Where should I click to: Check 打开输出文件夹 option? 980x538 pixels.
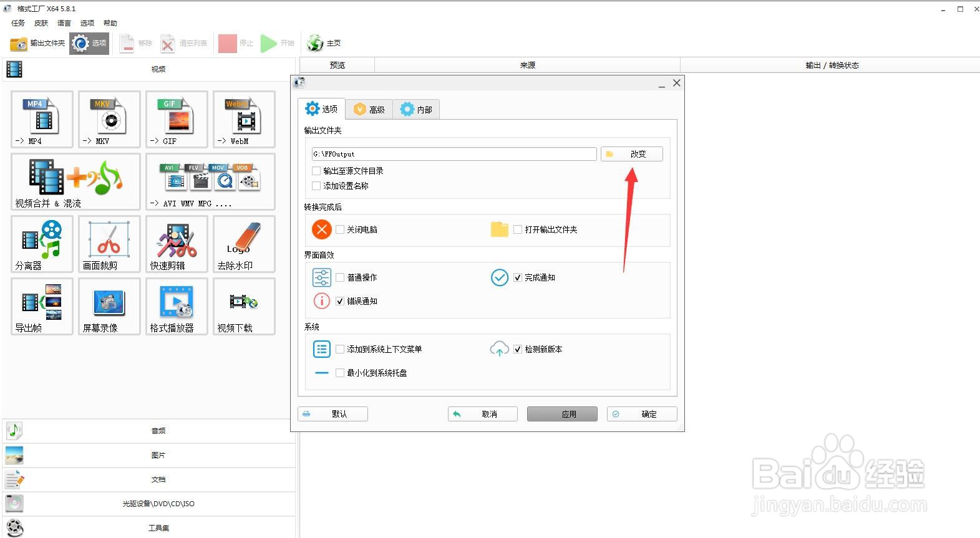coord(518,229)
